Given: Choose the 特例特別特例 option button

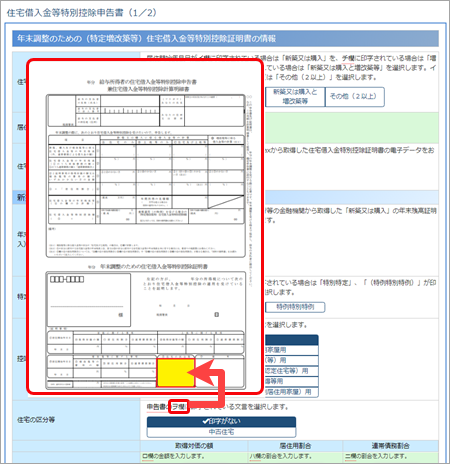Looking at the screenshot, I should tap(295, 307).
